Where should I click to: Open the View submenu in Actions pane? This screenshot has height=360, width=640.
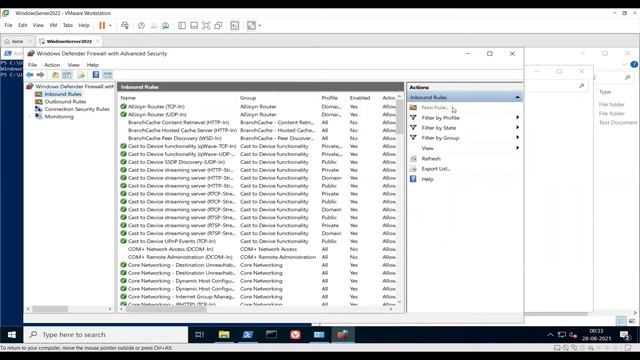(464, 148)
